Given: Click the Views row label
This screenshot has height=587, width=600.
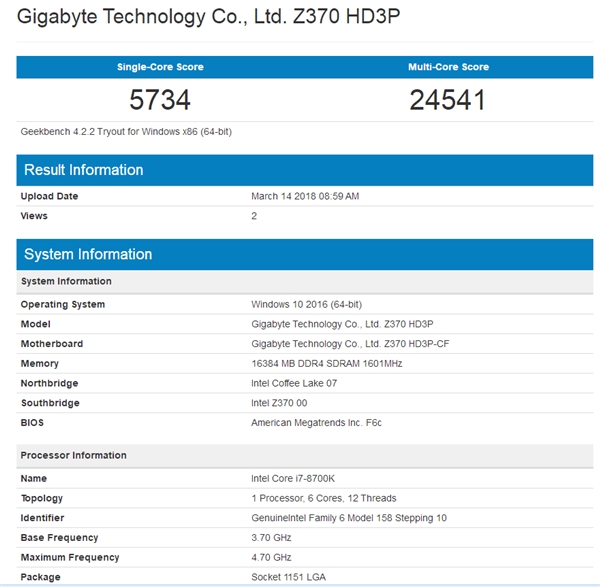Looking at the screenshot, I should 34,216.
